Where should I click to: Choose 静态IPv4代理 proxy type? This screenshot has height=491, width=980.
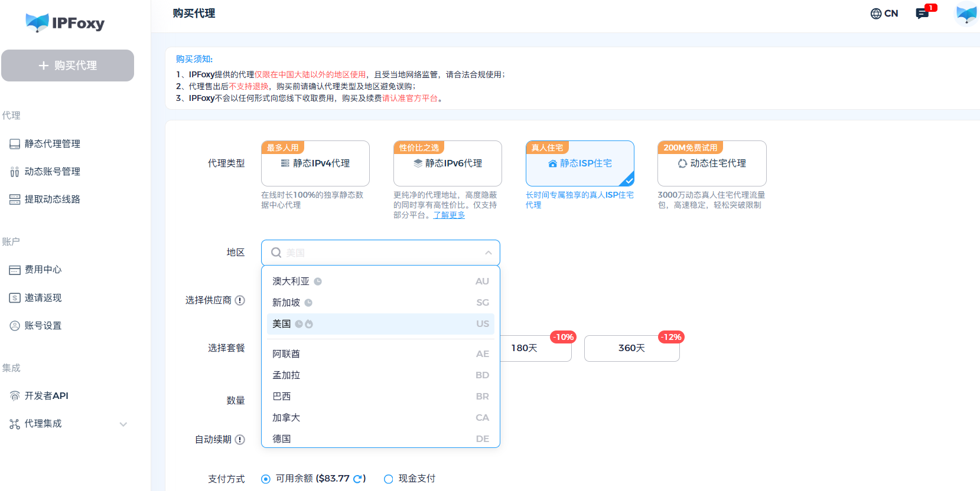tap(315, 163)
